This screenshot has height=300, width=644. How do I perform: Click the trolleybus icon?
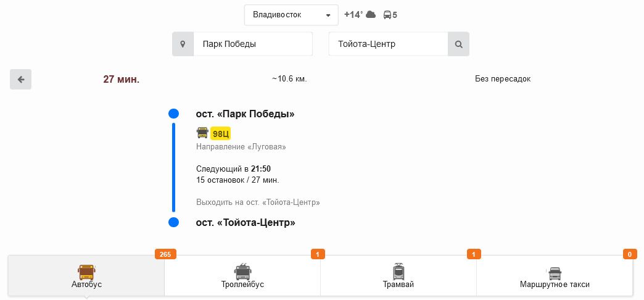pyautogui.click(x=242, y=271)
